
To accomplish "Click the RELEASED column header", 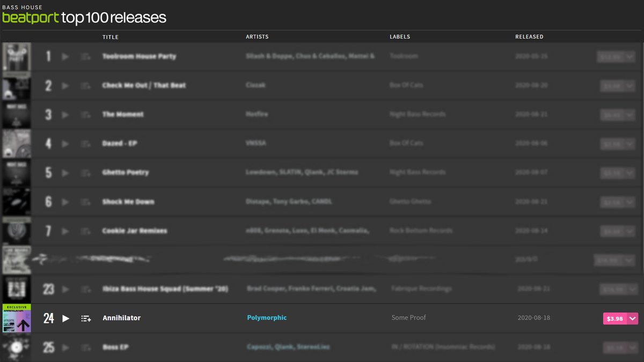I will [529, 37].
